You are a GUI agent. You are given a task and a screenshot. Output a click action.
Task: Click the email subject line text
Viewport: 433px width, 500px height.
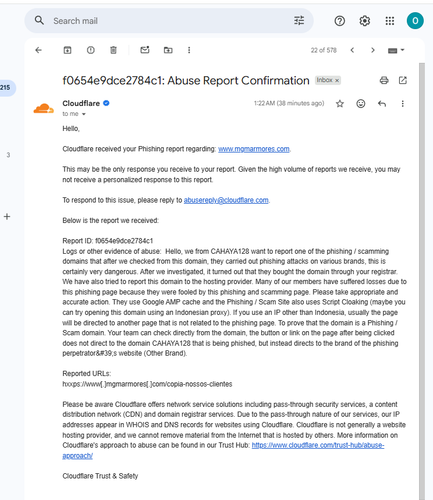point(186,80)
